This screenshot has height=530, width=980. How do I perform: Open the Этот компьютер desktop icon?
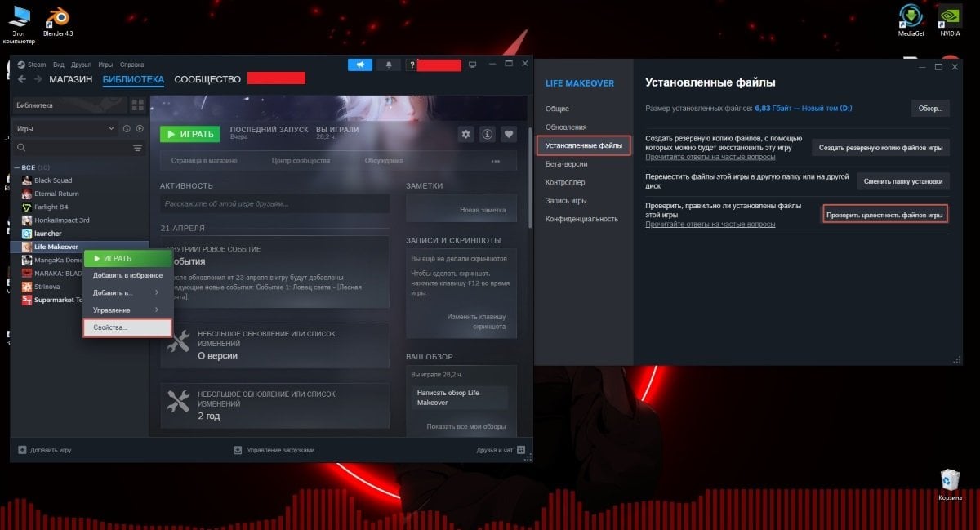(x=18, y=24)
